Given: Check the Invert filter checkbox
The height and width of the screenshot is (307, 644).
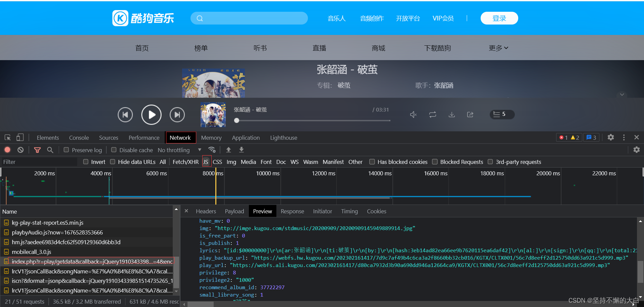Looking at the screenshot, I should click(x=86, y=162).
